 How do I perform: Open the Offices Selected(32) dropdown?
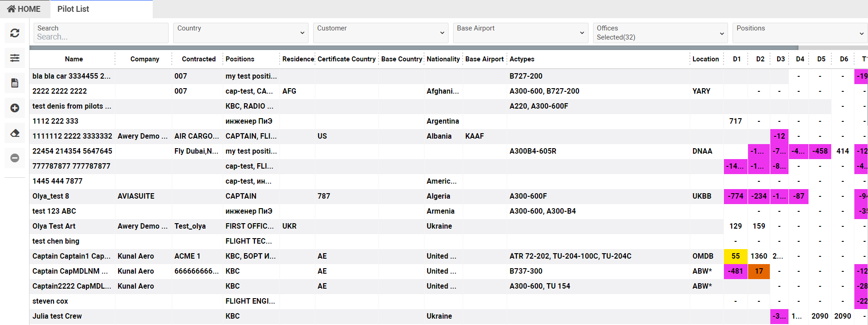coord(660,33)
